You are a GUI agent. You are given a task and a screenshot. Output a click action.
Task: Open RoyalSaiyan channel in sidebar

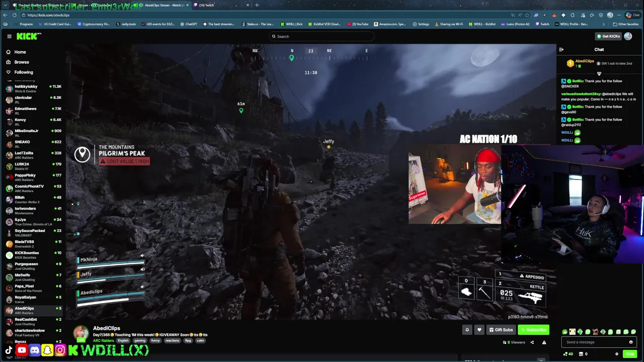tap(33, 299)
